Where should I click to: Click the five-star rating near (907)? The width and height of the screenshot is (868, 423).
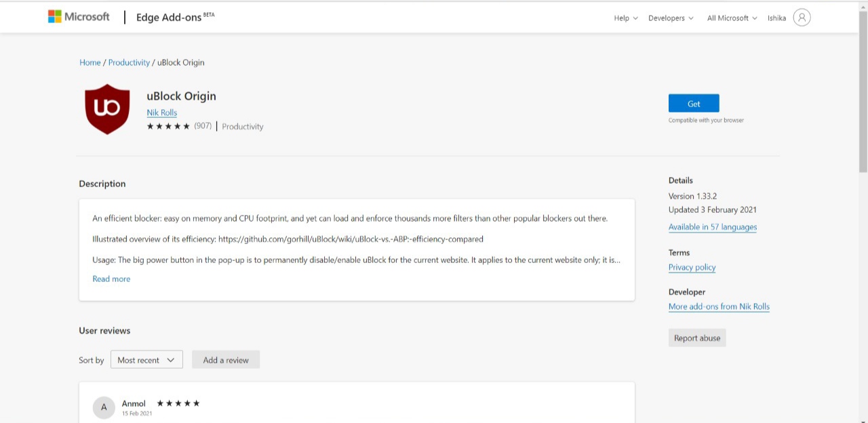[168, 126]
